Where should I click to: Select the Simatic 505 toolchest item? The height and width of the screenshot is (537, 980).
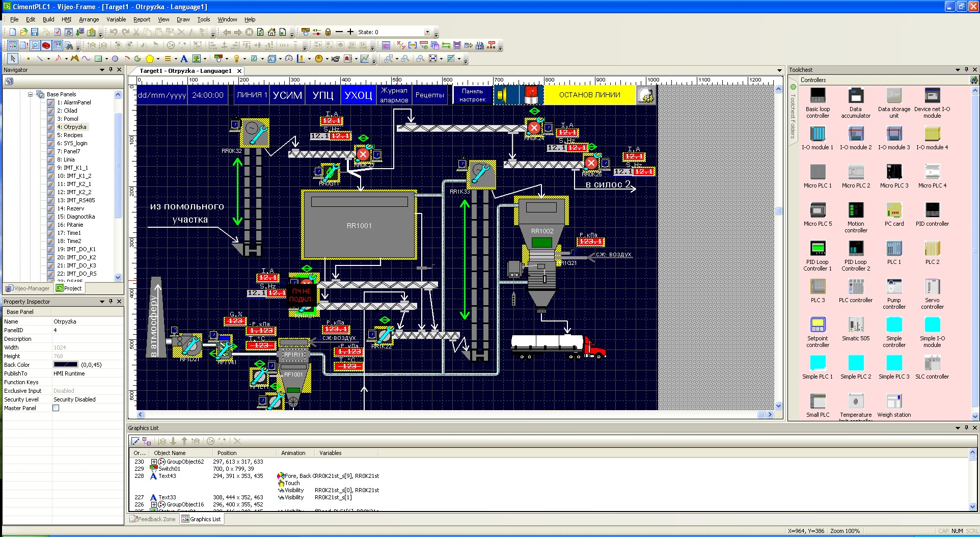point(856,329)
